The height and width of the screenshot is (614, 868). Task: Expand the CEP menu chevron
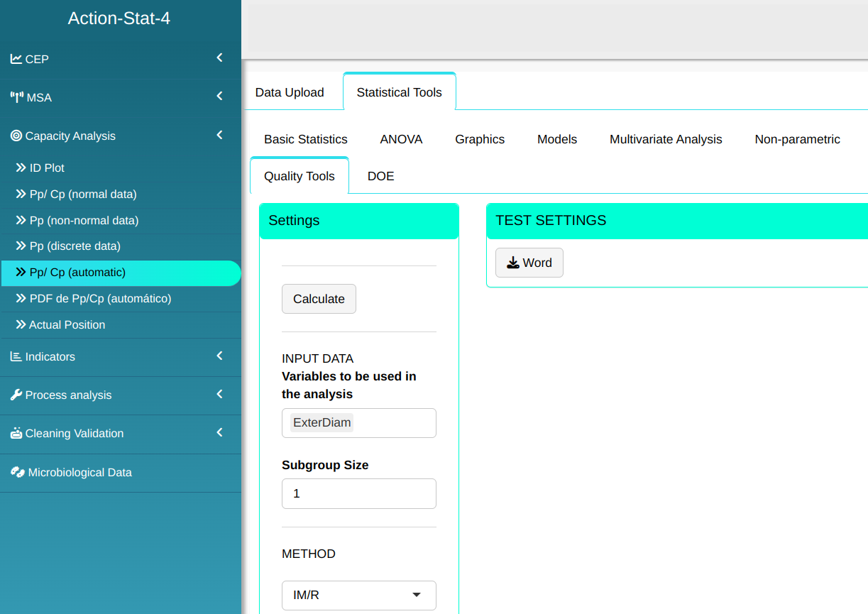[219, 58]
